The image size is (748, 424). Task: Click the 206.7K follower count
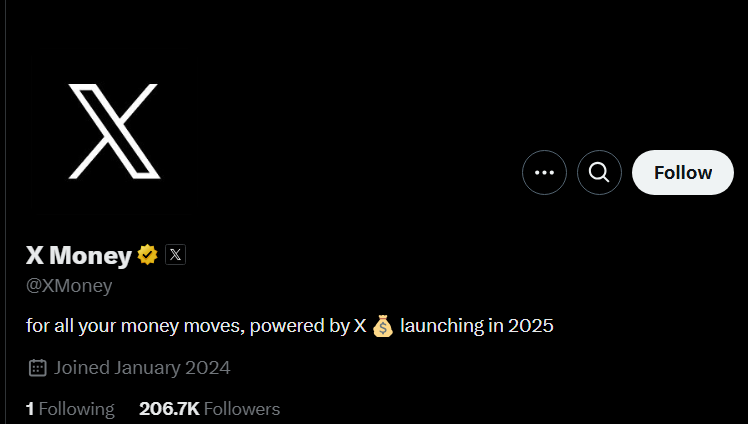tap(167, 408)
